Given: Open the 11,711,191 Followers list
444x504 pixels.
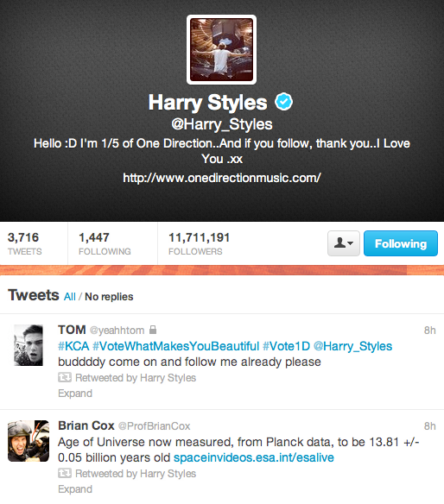Looking at the screenshot, I should click(200, 243).
